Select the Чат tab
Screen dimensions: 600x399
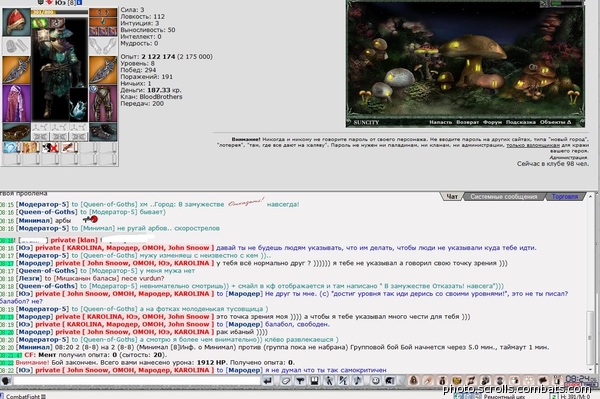click(452, 197)
